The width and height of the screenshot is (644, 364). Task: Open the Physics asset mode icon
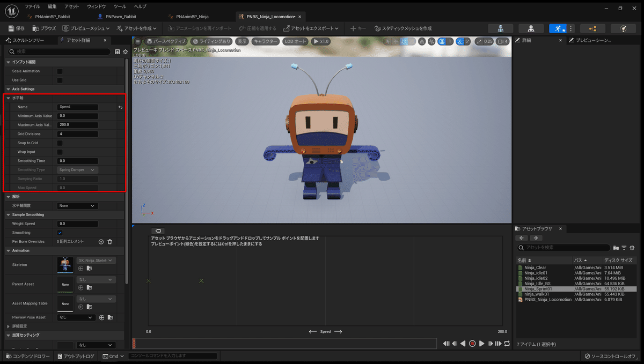[623, 28]
